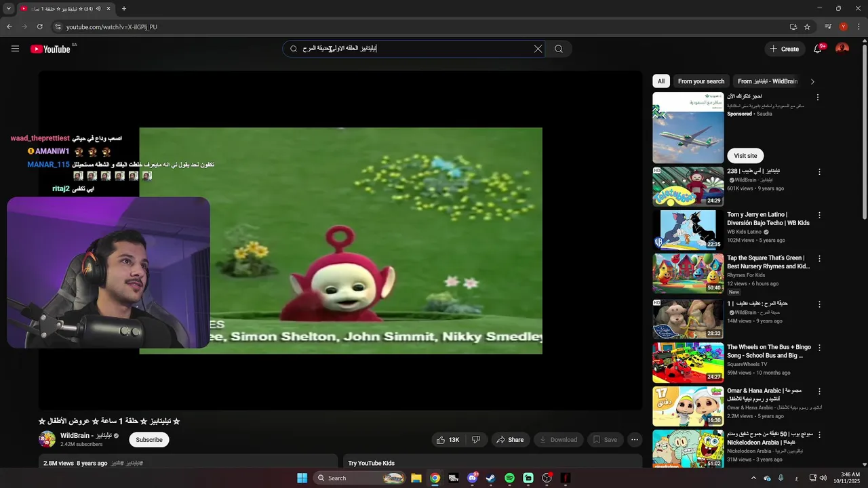Open Wheels on the Bus video title
The height and width of the screenshot is (488, 868).
point(769,351)
